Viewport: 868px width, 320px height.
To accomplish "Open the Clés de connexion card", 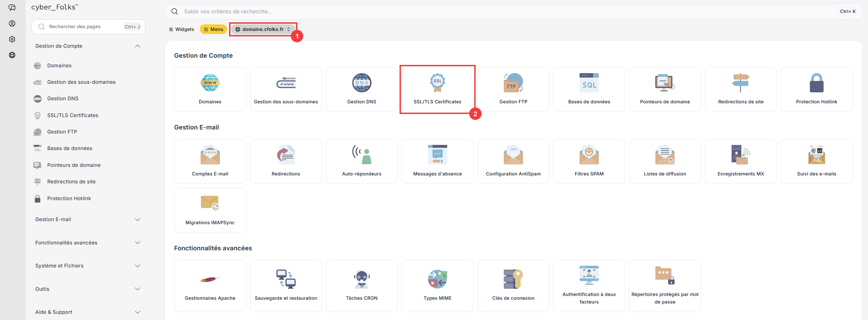I will click(513, 286).
